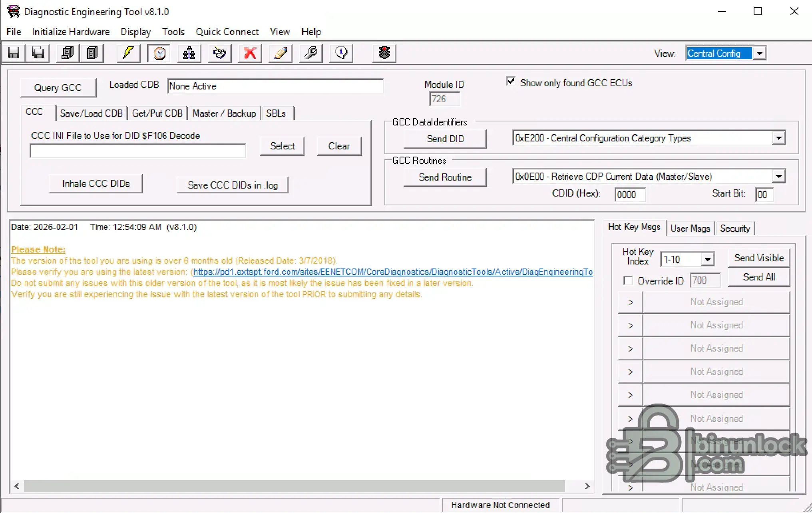Click the traffic light toolbar icon
Screen dimensions: 812x513
pyautogui.click(x=384, y=53)
